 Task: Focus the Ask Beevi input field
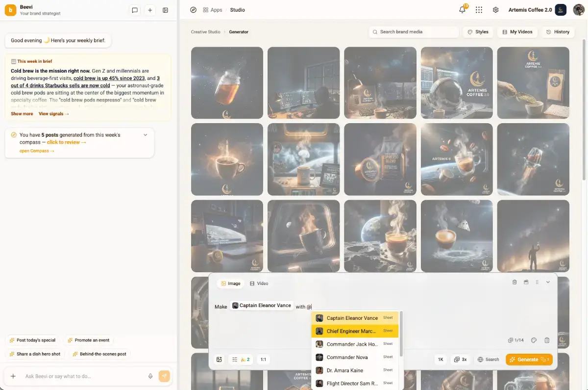(84, 376)
